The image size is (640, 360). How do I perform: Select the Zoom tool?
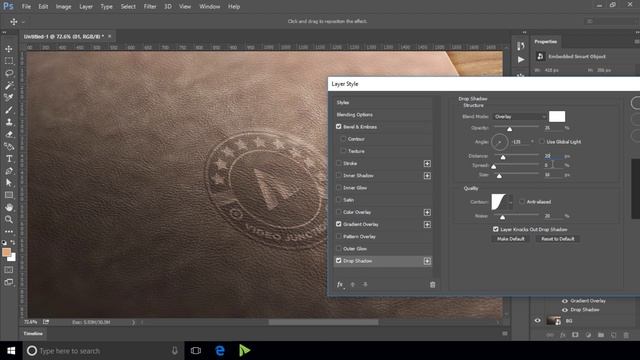[9, 220]
